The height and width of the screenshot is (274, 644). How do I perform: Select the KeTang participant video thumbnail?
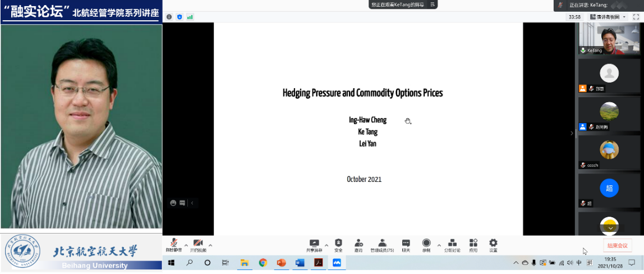coord(609,39)
